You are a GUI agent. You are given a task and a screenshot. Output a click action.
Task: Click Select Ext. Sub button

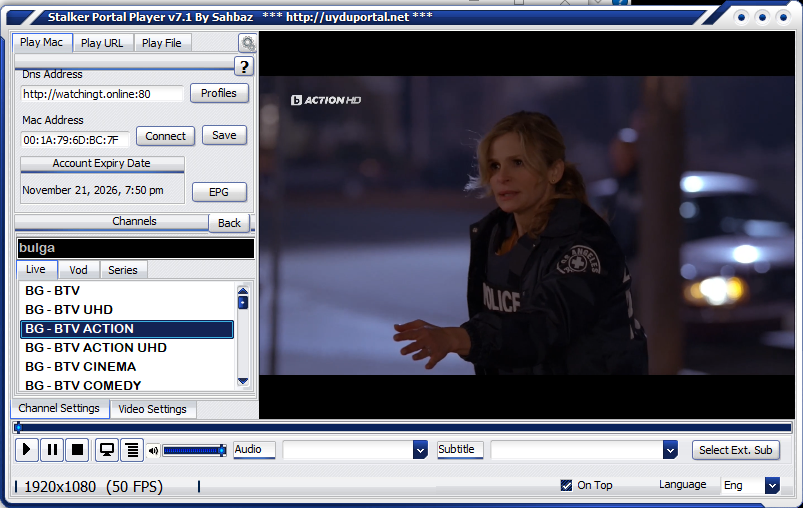click(x=735, y=450)
